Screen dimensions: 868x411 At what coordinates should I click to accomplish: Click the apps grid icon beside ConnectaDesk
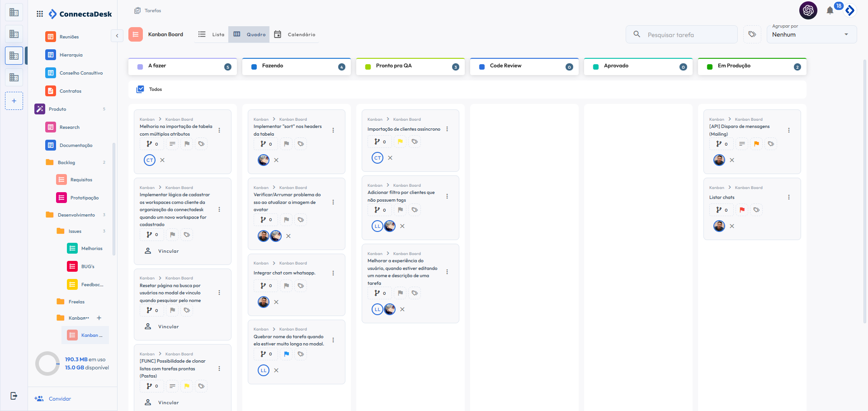click(40, 14)
